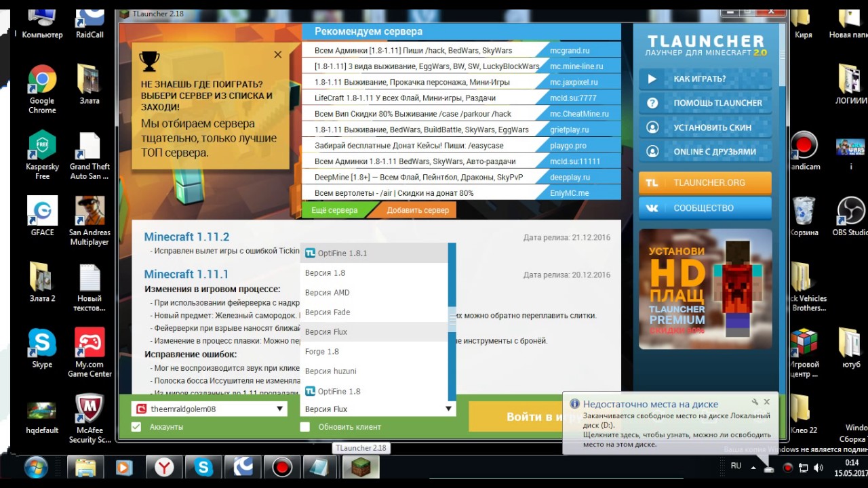This screenshot has height=488, width=868.
Task: Open options wrench on disk notification
Action: pyautogui.click(x=755, y=402)
